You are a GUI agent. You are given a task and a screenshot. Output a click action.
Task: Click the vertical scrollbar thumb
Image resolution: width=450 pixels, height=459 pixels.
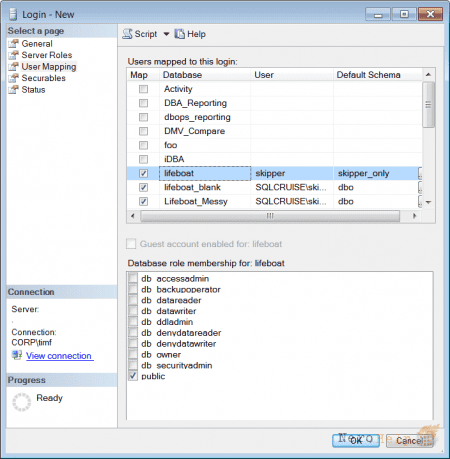[x=428, y=105]
